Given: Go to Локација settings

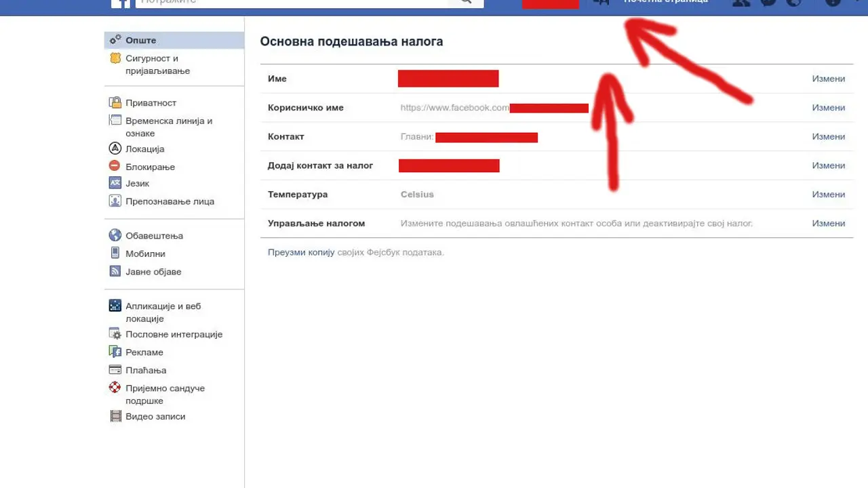Looking at the screenshot, I should pyautogui.click(x=144, y=149).
